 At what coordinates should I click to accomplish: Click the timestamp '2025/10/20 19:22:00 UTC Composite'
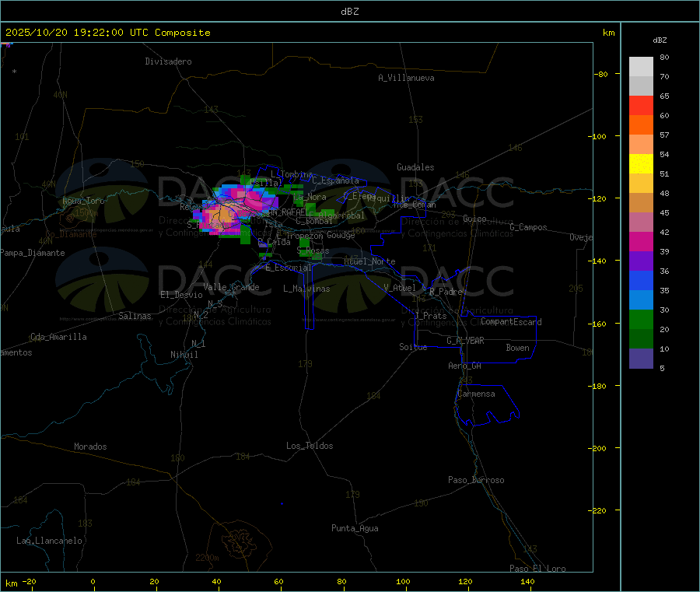pyautogui.click(x=107, y=33)
